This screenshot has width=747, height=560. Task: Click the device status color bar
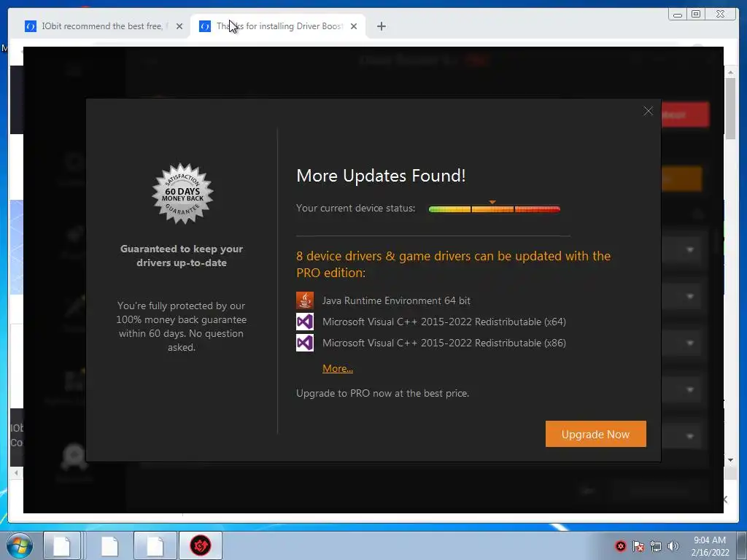[x=494, y=209]
